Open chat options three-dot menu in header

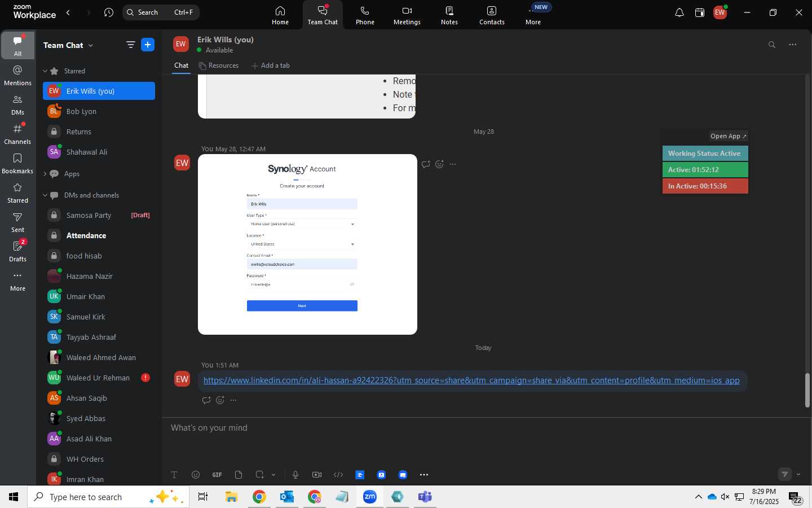pos(793,45)
